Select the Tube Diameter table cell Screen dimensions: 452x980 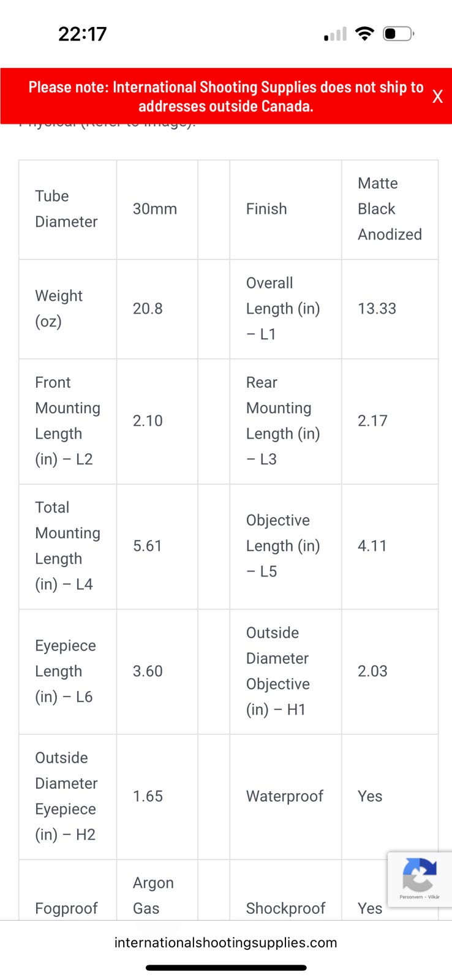coord(68,209)
